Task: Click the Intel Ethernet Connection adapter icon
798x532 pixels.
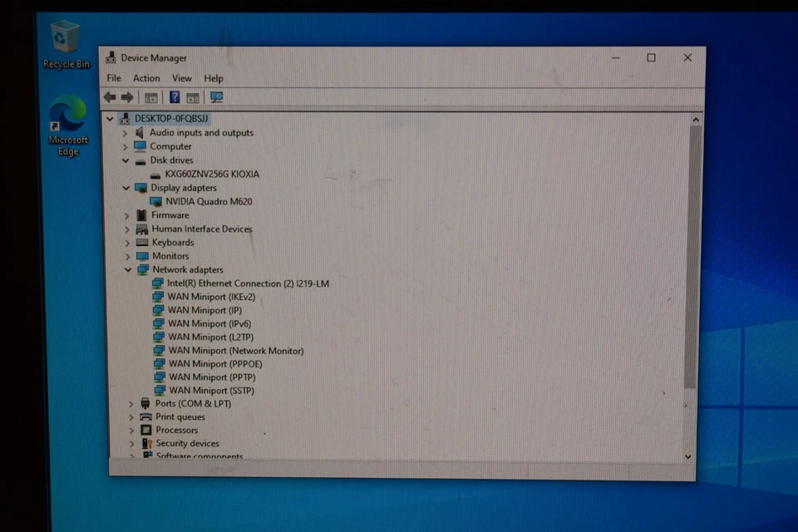Action: pyautogui.click(x=158, y=283)
